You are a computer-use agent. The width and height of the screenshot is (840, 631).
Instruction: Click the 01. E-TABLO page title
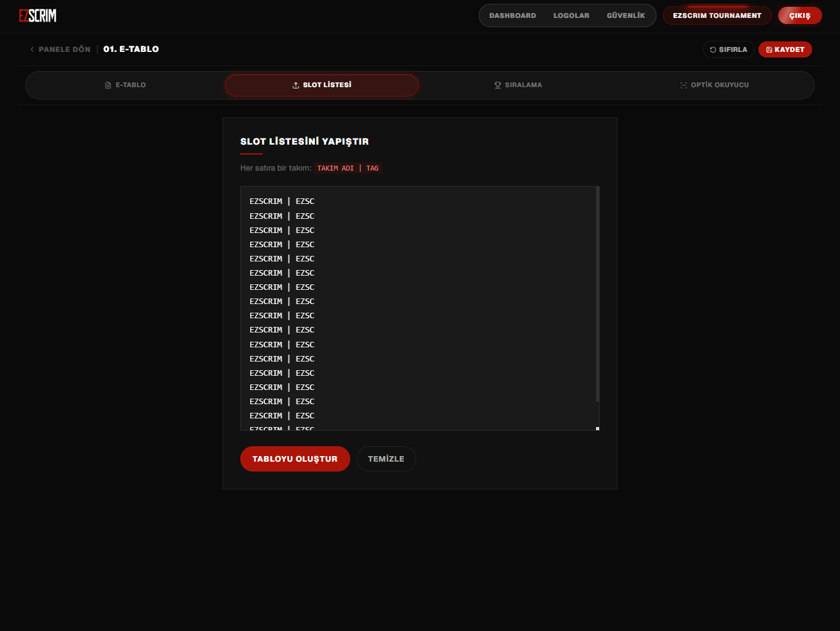131,49
